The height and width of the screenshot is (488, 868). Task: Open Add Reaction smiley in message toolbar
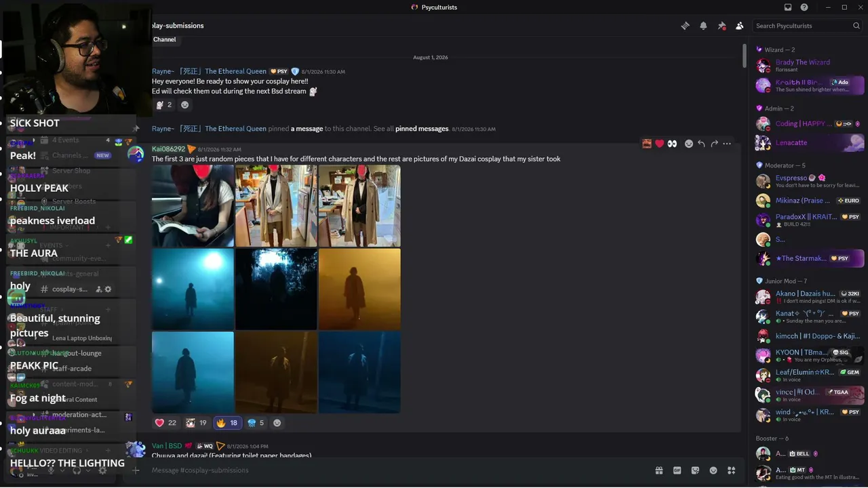[689, 144]
